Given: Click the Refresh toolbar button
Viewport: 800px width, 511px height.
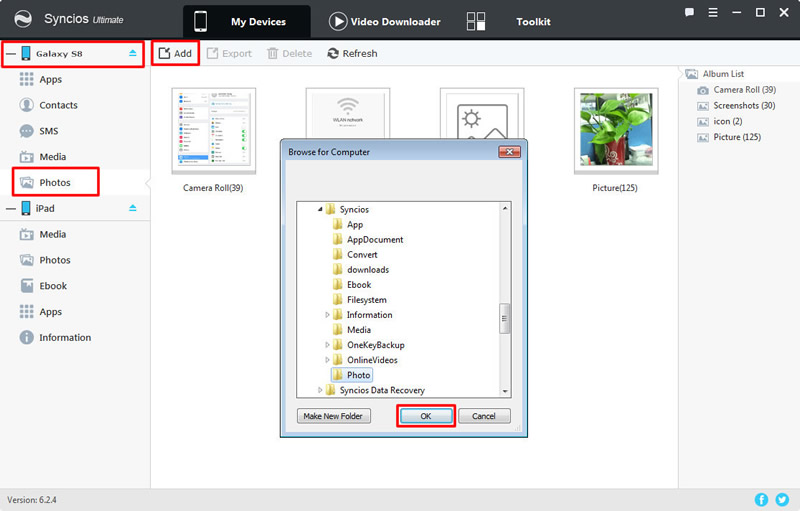Looking at the screenshot, I should (352, 53).
